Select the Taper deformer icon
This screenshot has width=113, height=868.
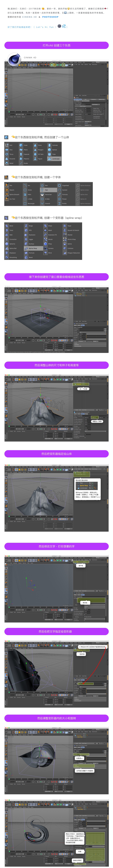[x=65, y=226]
